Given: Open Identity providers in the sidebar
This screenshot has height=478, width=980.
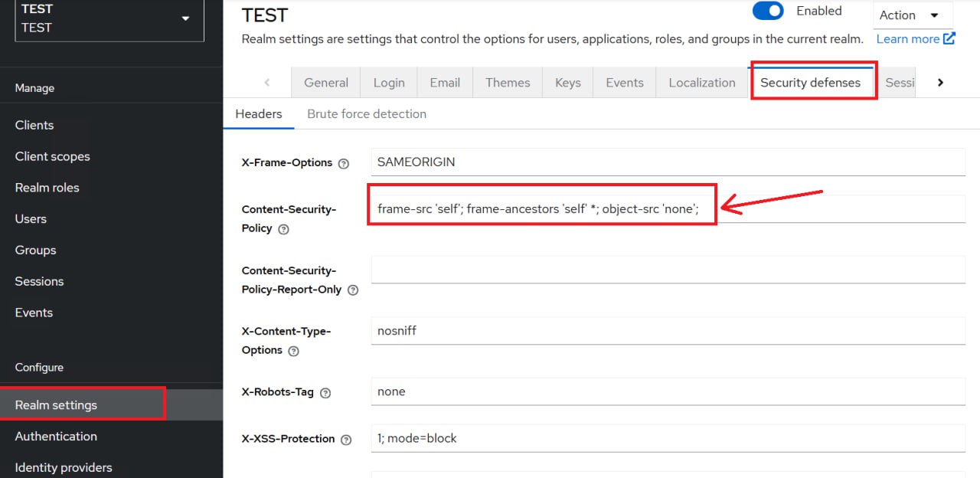Looking at the screenshot, I should click(64, 467).
